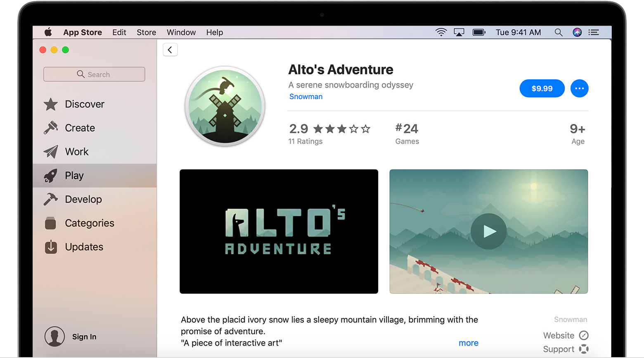The image size is (644, 358).
Task: Open the Support link
Action: tap(559, 349)
